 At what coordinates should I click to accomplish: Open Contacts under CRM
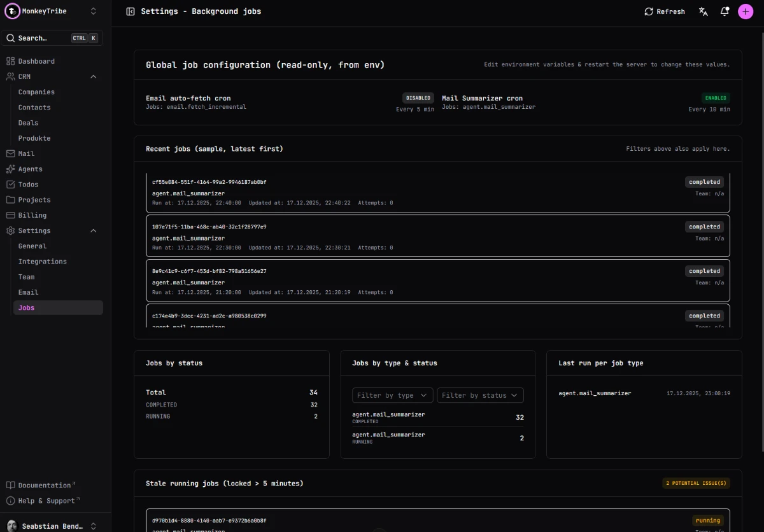point(34,108)
